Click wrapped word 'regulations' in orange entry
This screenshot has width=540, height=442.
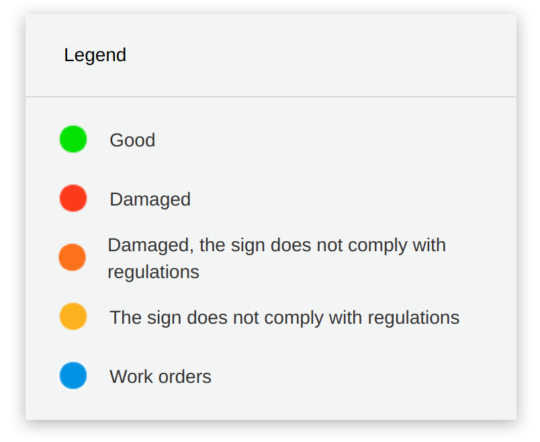coord(153,272)
